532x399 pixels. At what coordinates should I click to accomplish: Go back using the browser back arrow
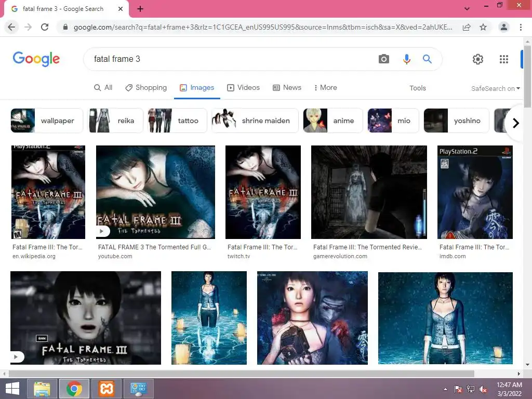(11, 27)
